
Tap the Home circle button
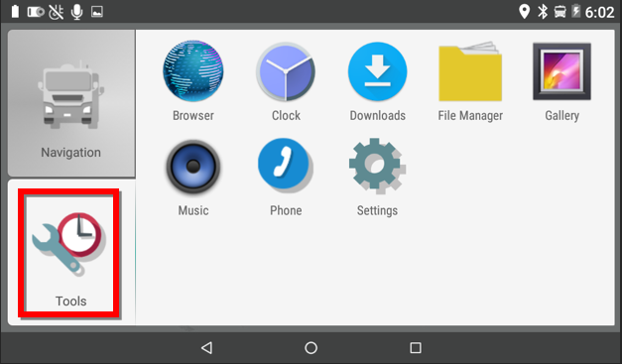click(x=311, y=348)
